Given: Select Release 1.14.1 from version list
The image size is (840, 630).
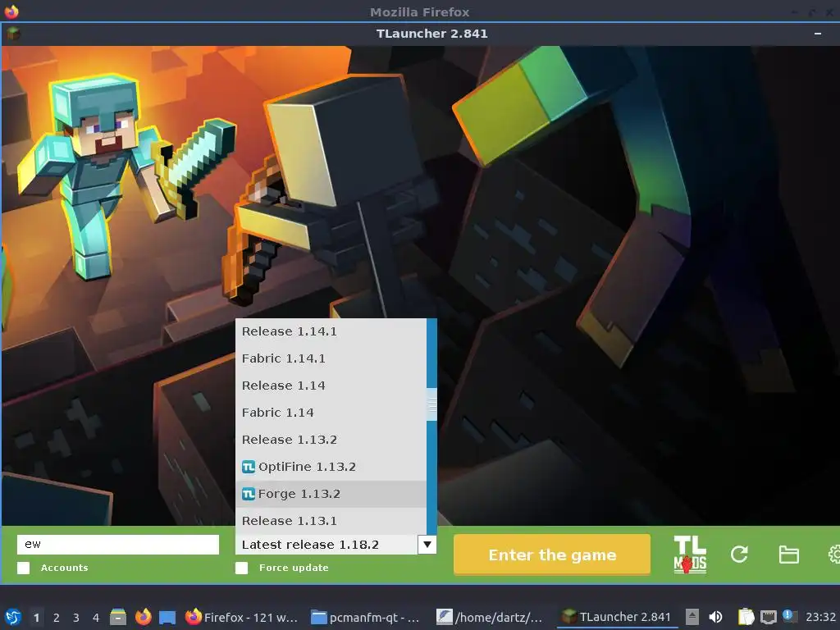Looking at the screenshot, I should pos(331,331).
